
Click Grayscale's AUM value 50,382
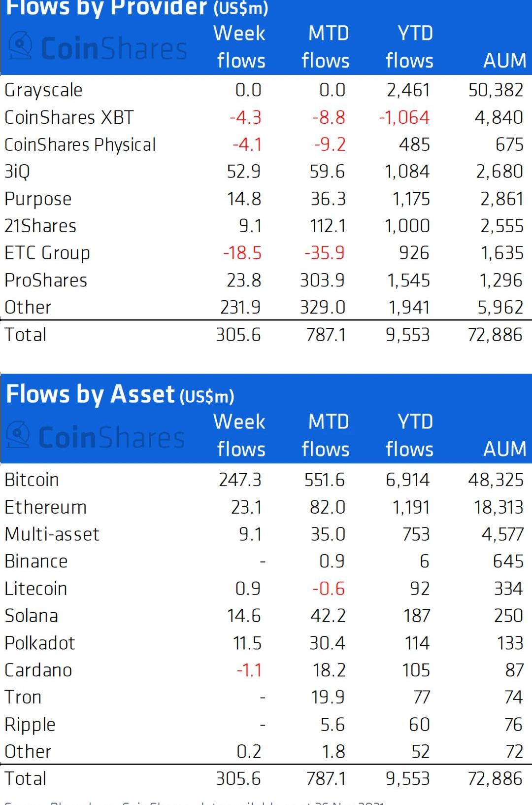click(496, 90)
